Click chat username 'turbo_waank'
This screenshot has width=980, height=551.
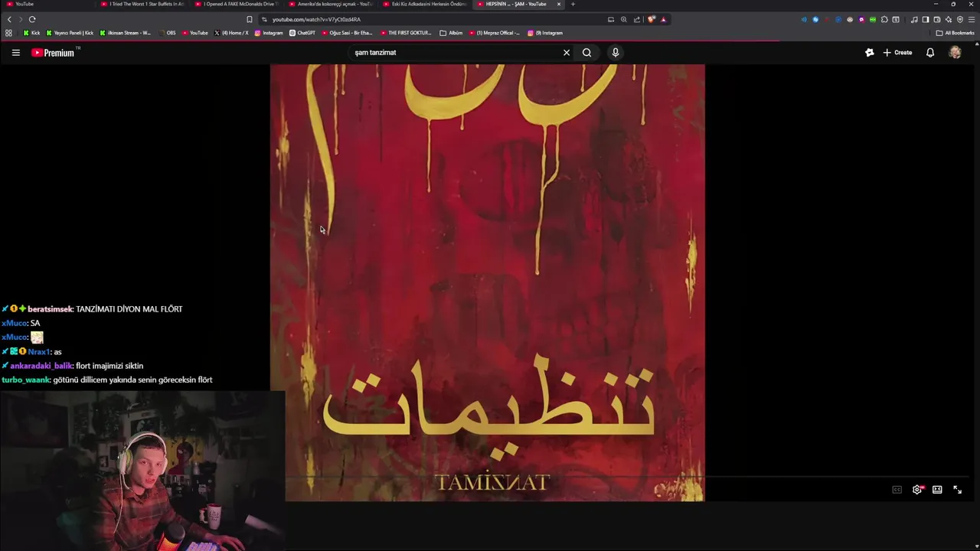(x=26, y=380)
